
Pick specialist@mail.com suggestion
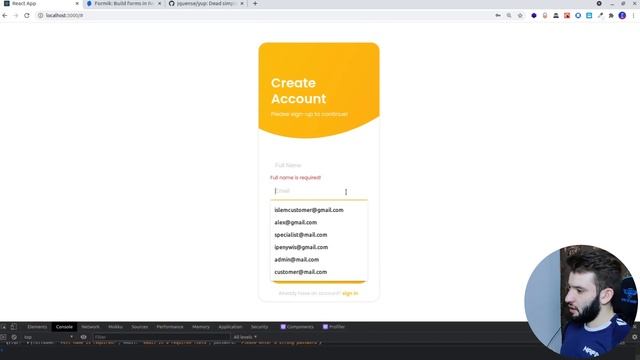coord(319,235)
